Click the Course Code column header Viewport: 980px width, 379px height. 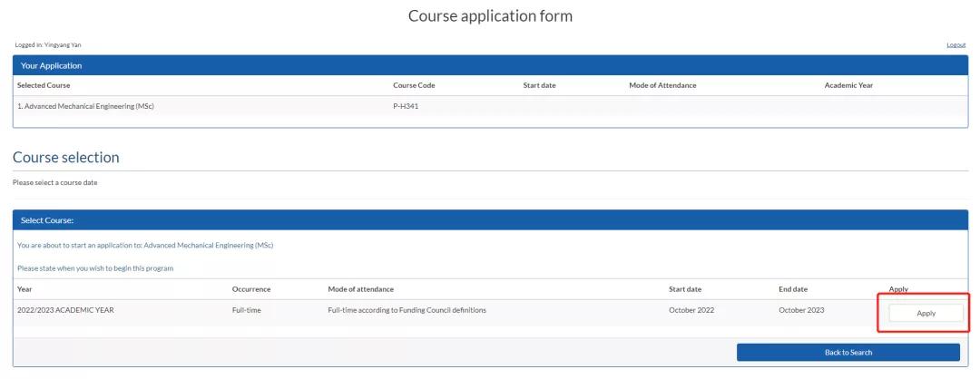click(x=413, y=85)
